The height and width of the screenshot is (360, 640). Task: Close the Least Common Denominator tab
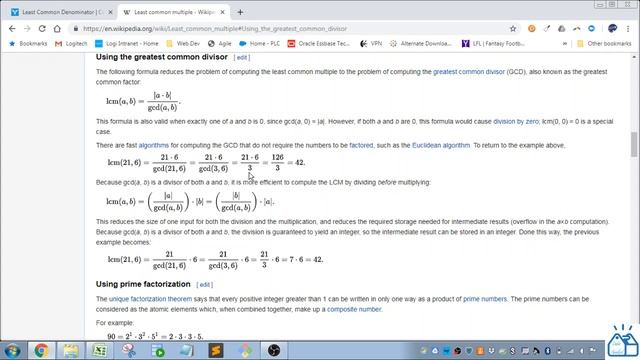coord(110,12)
